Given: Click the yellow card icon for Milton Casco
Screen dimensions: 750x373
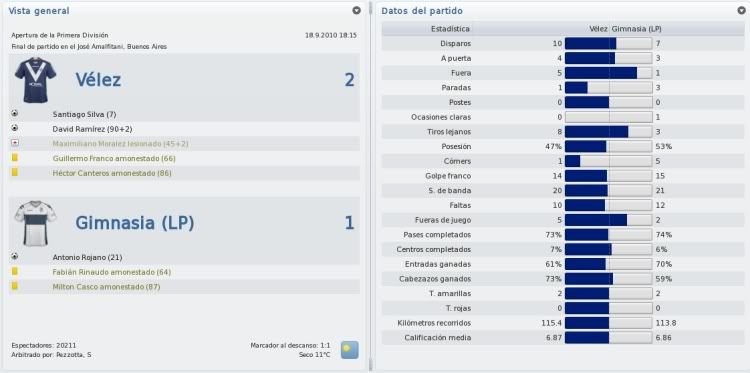Looking at the screenshot, I should click(x=15, y=286).
